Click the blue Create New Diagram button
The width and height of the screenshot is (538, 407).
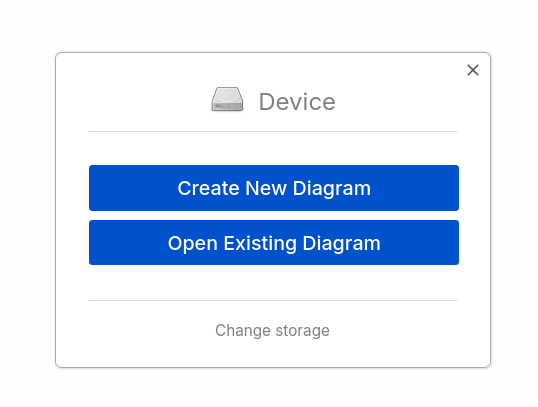point(274,188)
